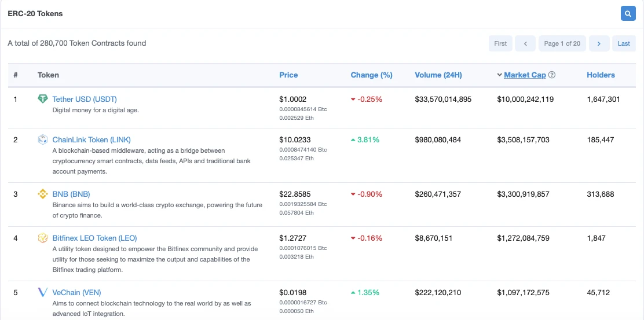The image size is (644, 320).
Task: Click Tether description 'Digital money for a digital age'
Action: [x=96, y=110]
